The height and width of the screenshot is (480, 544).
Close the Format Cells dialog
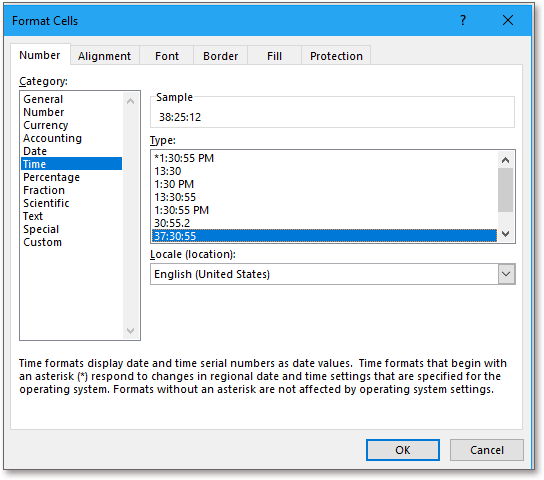pyautogui.click(x=508, y=20)
